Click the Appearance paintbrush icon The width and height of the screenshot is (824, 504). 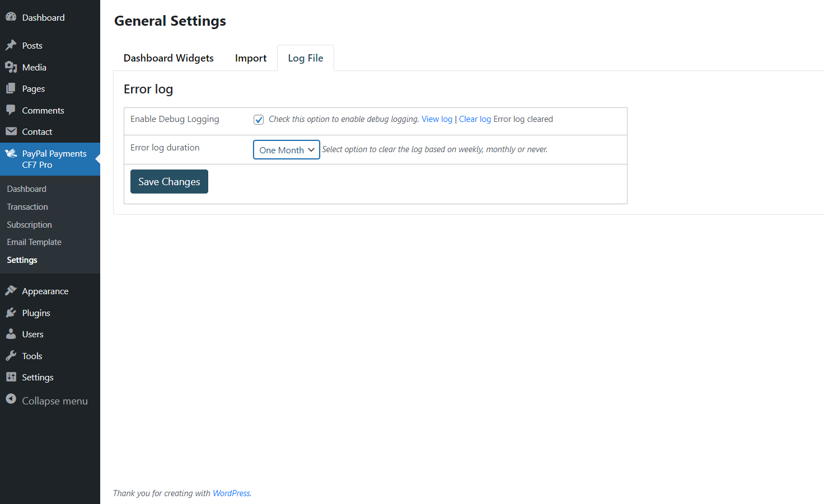(x=11, y=291)
